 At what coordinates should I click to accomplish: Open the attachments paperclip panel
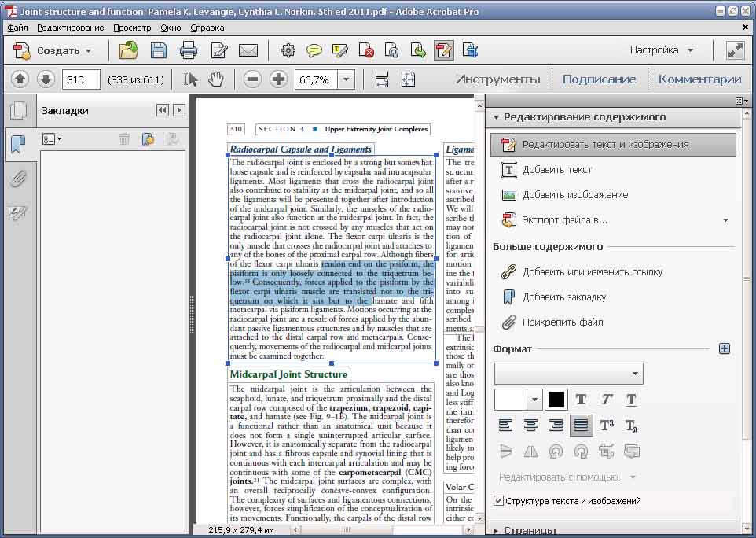point(18,179)
